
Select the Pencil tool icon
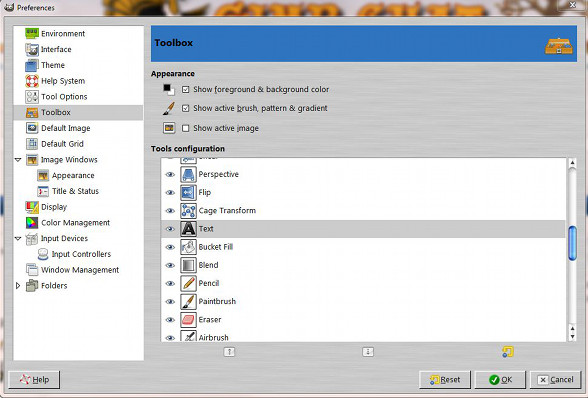pyautogui.click(x=188, y=284)
